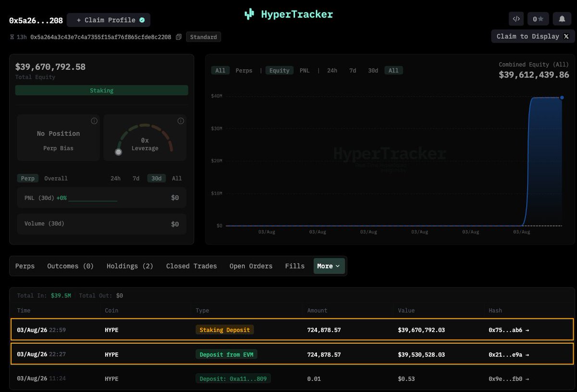Click the PNL (30d) row
This screenshot has width=577, height=392.
101,197
